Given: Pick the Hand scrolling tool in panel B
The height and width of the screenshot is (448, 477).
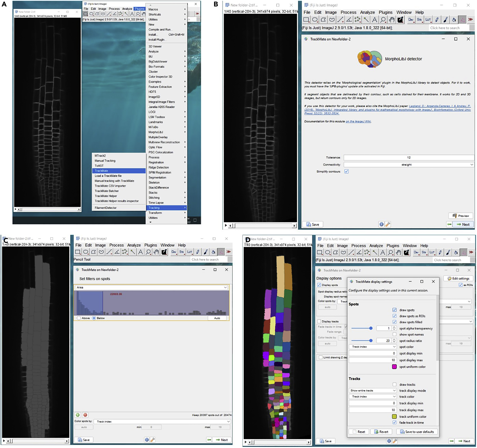Looking at the screenshot, I should (392, 20).
